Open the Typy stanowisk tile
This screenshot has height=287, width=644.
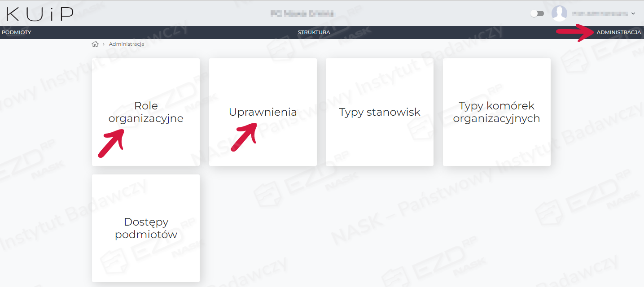tap(380, 112)
